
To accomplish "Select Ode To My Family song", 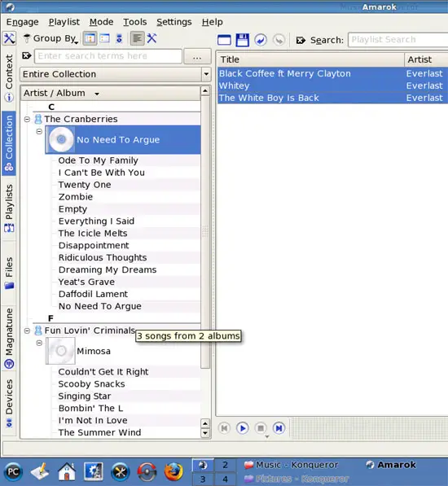I will pyautogui.click(x=98, y=160).
